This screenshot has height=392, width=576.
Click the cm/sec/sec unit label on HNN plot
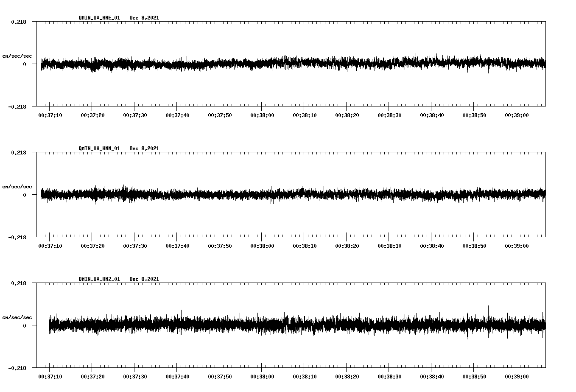17,187
